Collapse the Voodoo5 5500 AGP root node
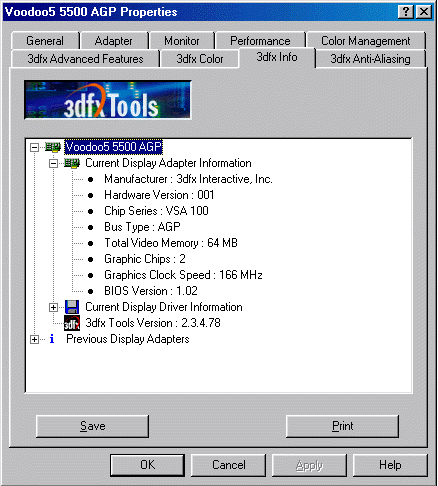This screenshot has height=486, width=438. [34, 147]
